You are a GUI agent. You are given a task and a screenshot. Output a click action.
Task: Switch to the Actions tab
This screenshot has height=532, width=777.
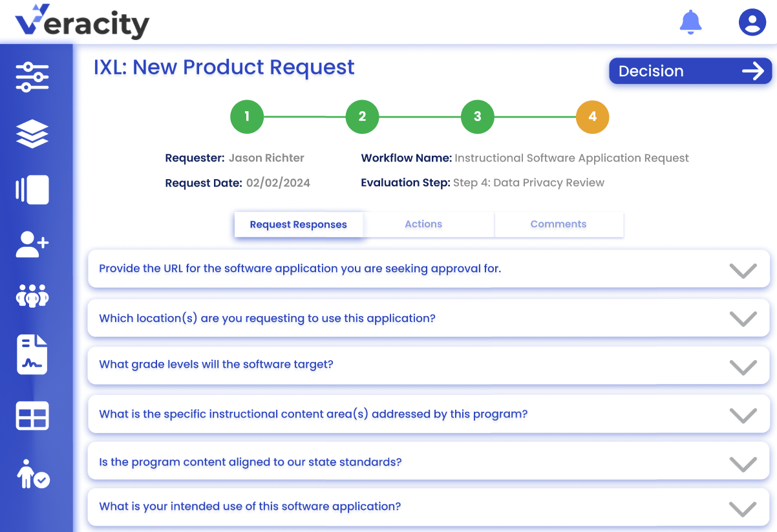423,224
